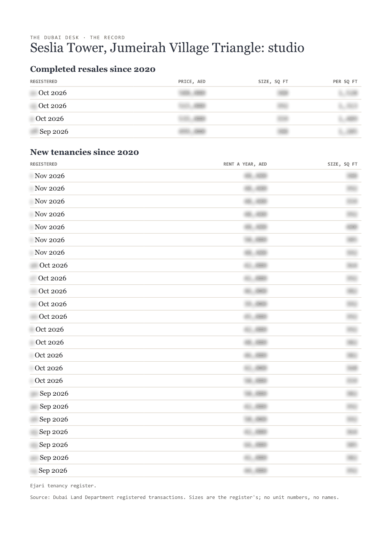This screenshot has width=392, height=554.
Task: Sort resales table by the Registered column header
Action: 43,81
